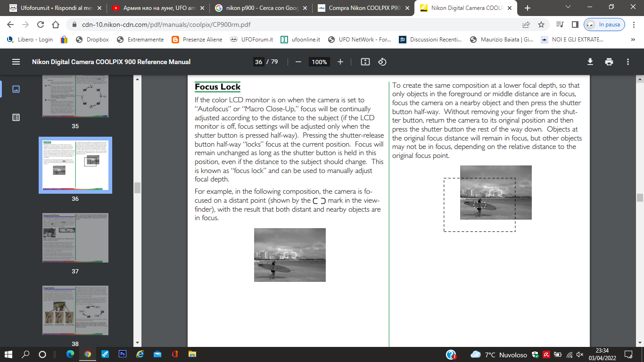Open the Avira antivirus tray icon
This screenshot has width=644, height=362.
[547, 354]
